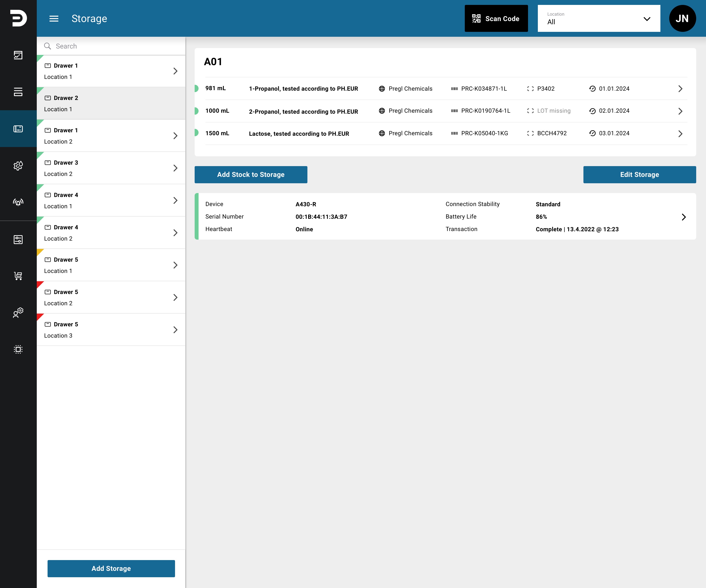The height and width of the screenshot is (588, 706).
Task: Select the stacked list icon in sidebar
Action: click(18, 92)
